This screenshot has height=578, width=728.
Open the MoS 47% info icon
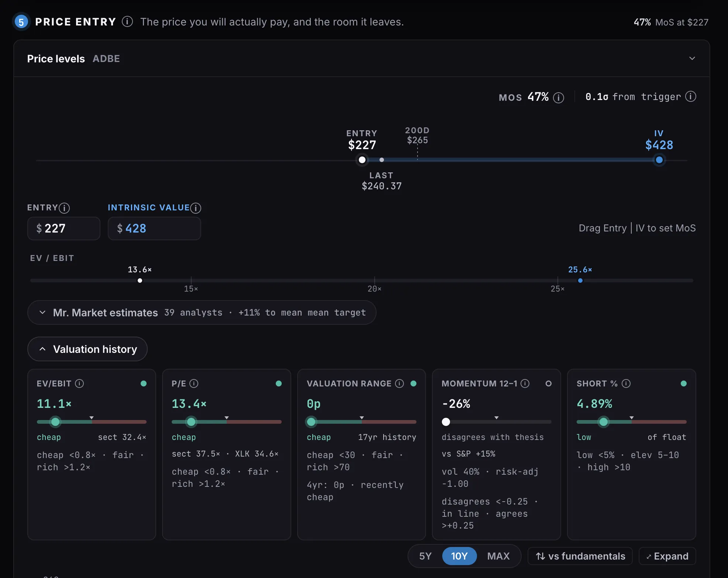click(x=559, y=97)
